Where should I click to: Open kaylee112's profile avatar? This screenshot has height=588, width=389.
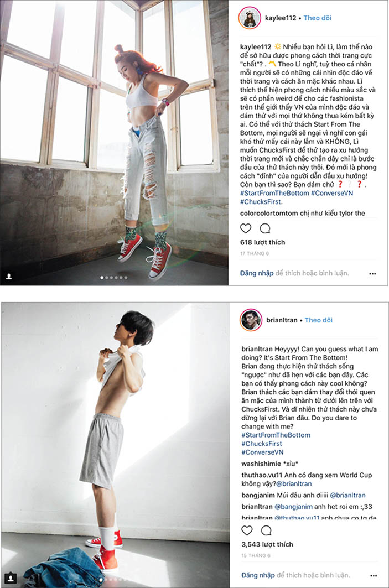(250, 18)
